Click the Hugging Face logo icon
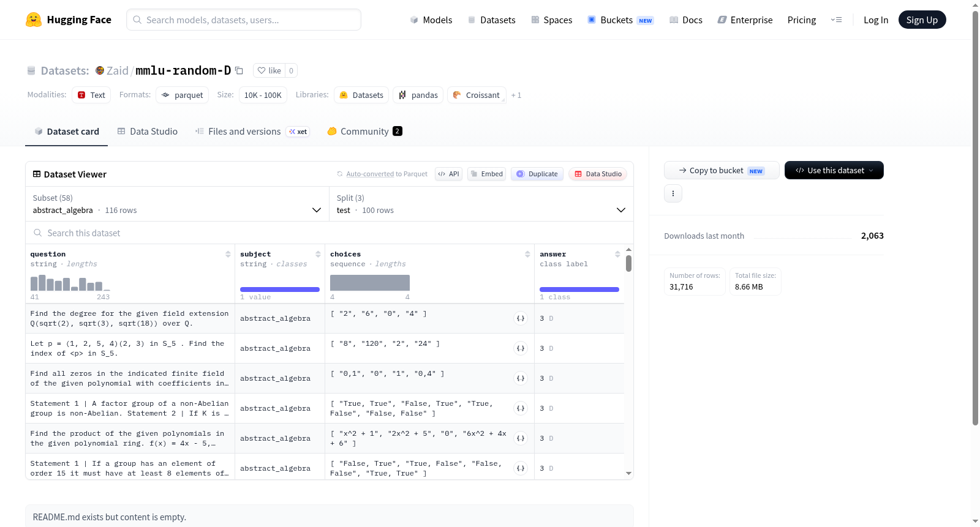The height and width of the screenshot is (527, 980). [34, 20]
